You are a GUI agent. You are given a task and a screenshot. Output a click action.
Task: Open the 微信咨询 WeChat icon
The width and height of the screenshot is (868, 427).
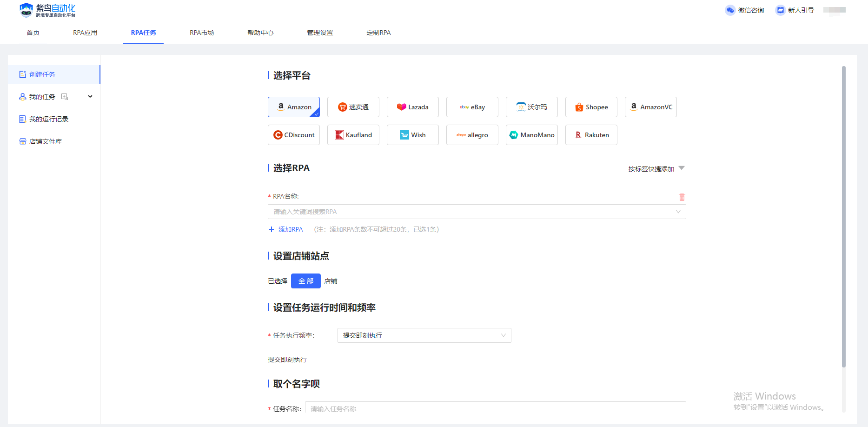730,10
